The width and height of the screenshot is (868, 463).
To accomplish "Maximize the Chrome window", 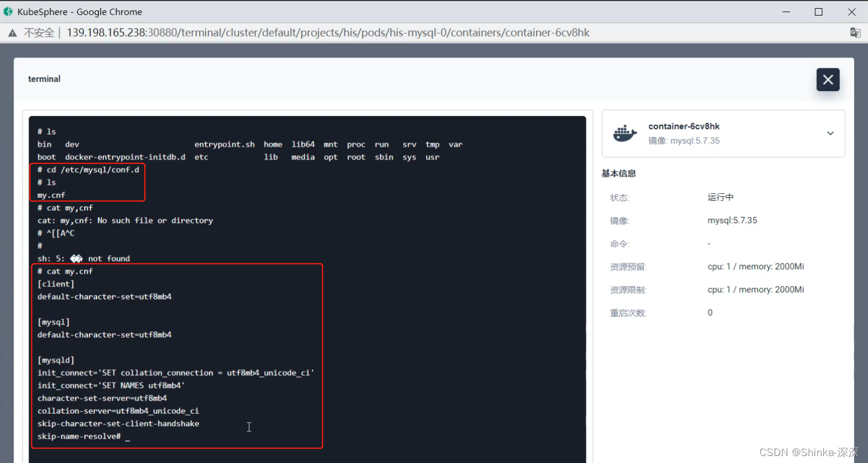I will 819,12.
